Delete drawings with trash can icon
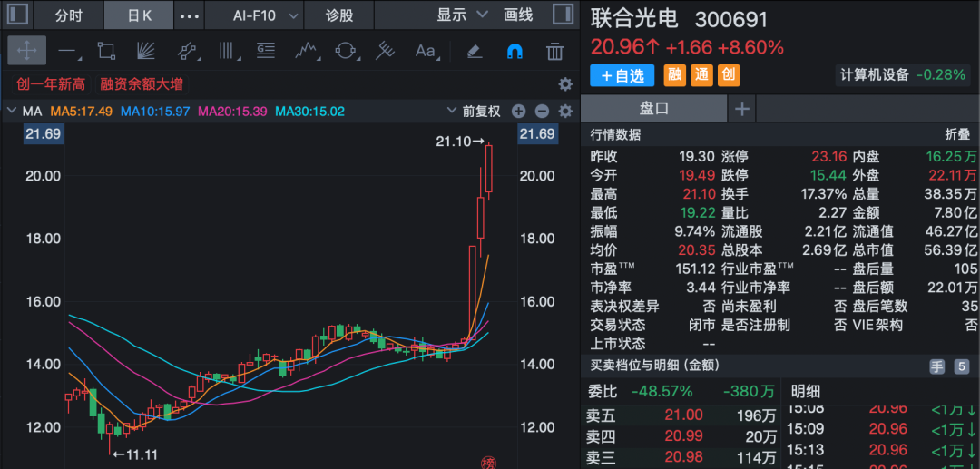 click(555, 51)
